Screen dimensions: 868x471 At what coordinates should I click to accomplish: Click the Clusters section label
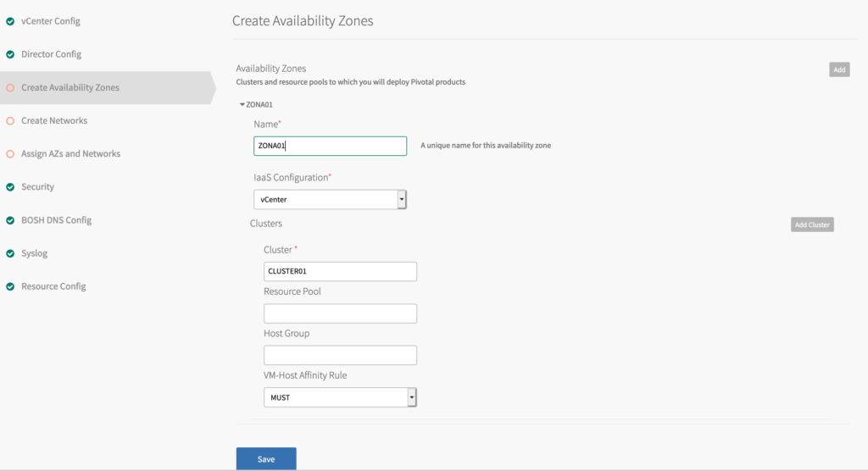pyautogui.click(x=265, y=224)
